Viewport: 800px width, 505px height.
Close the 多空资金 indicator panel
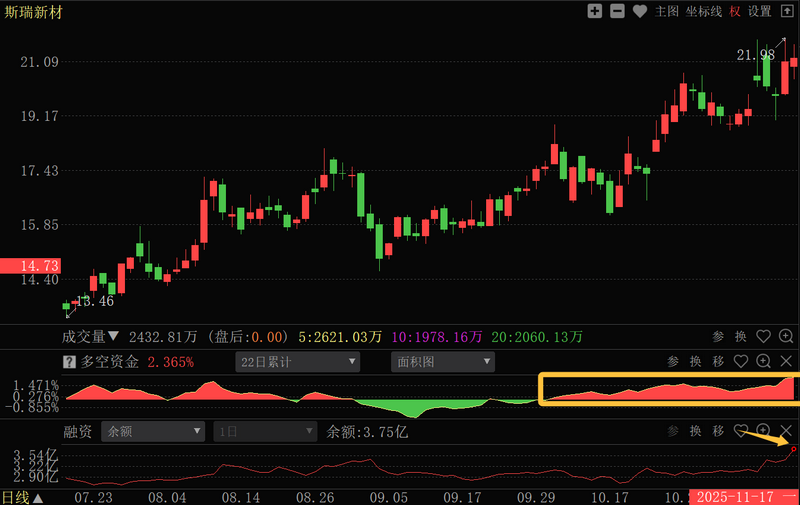coord(786,362)
